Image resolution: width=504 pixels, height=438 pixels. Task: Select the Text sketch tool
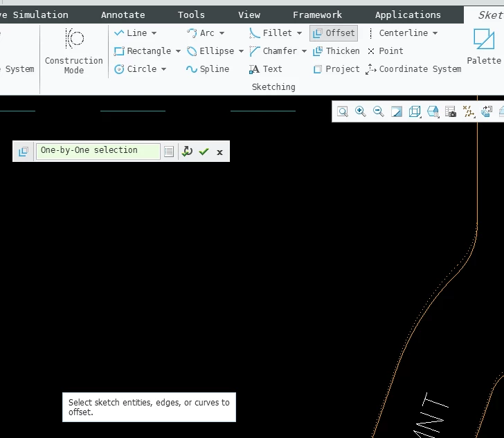click(266, 69)
